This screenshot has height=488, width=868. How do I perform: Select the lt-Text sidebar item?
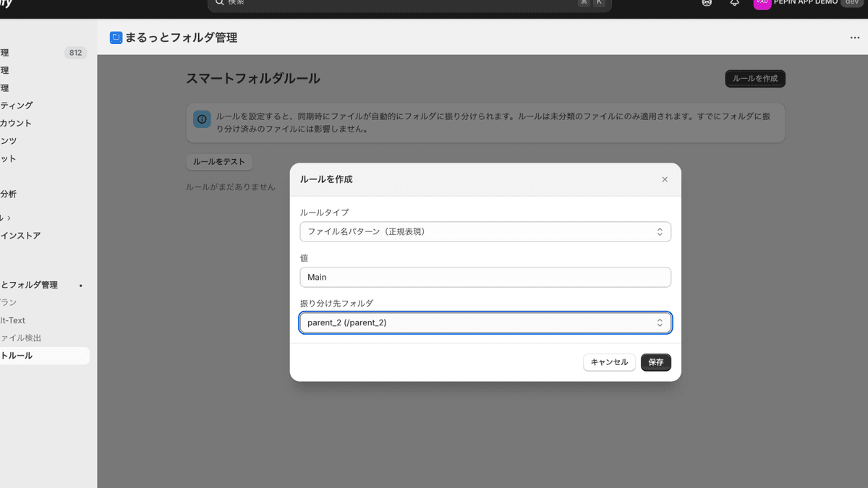(x=13, y=320)
